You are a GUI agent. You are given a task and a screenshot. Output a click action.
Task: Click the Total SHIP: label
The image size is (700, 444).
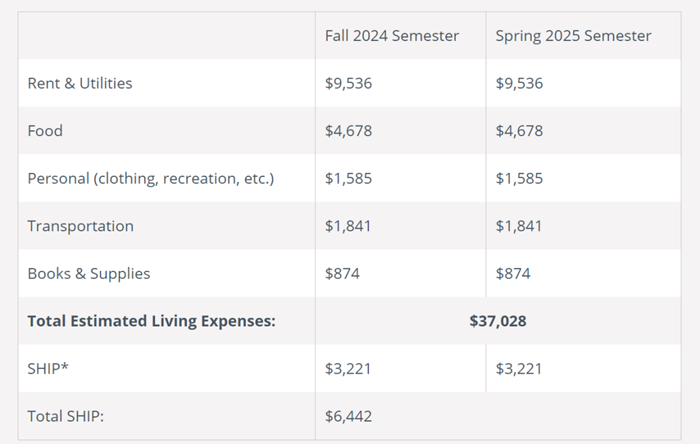66,416
